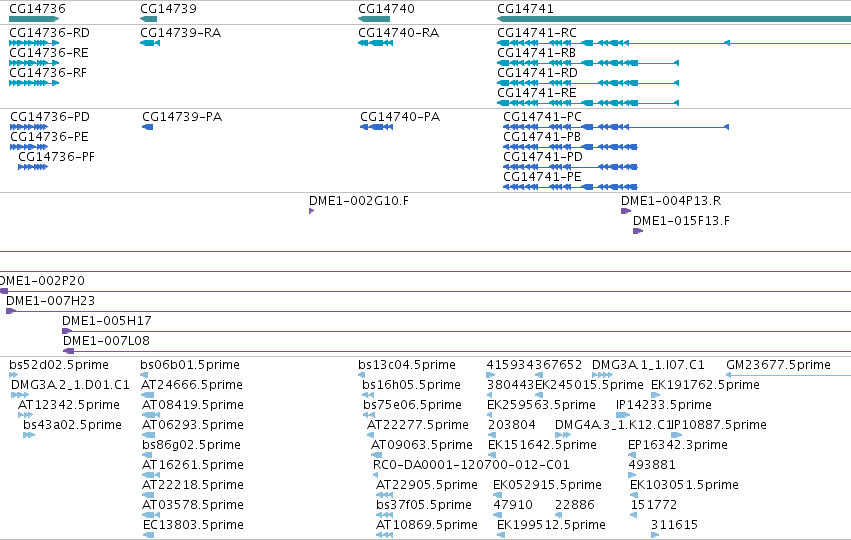
Task: Click the RC0-DA0001-120700-012-C01 EST label
Action: coord(471,465)
